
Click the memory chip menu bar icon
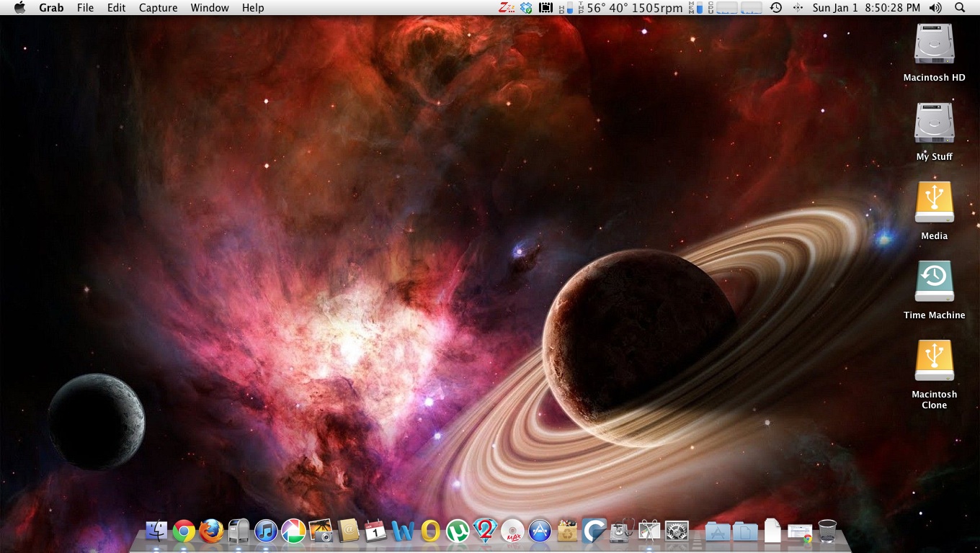click(545, 8)
